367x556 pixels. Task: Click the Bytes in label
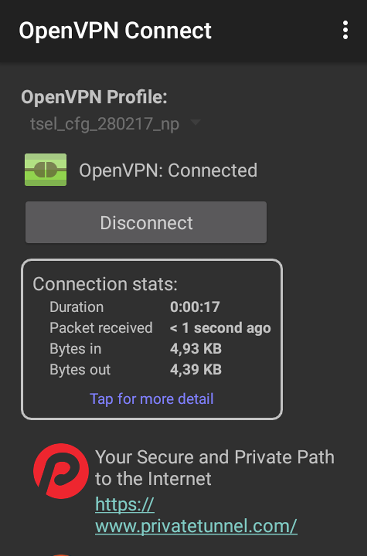coord(76,349)
